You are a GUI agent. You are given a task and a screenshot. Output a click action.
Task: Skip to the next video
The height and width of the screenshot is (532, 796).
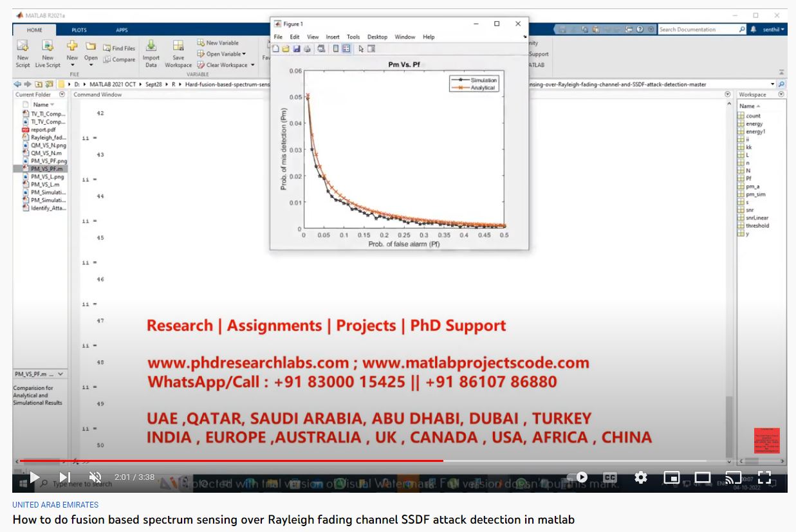click(x=65, y=477)
